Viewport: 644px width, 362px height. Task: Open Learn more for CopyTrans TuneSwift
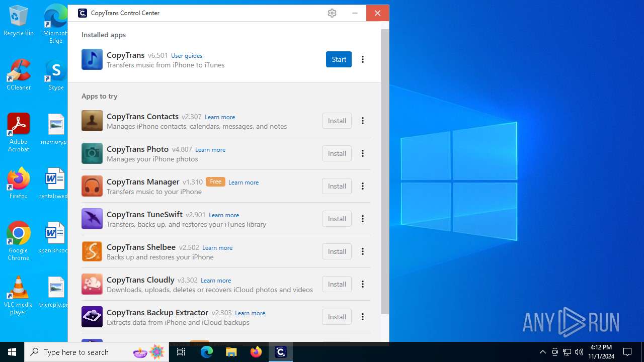point(224,215)
